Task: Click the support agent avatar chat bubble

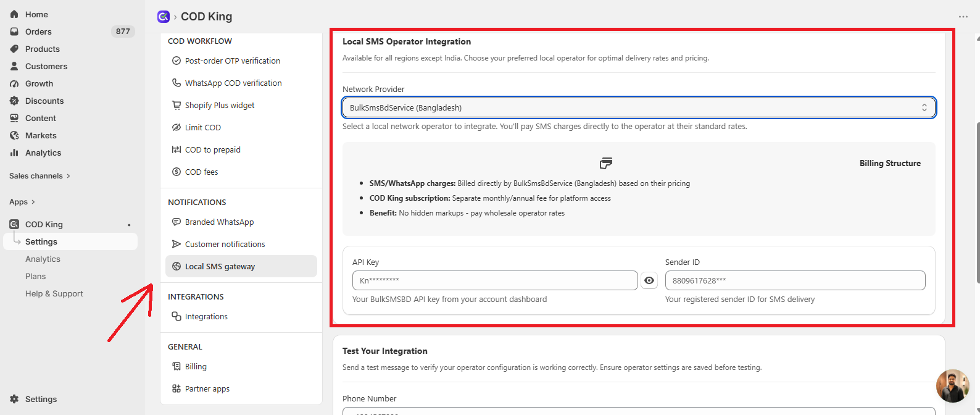Action: point(952,386)
